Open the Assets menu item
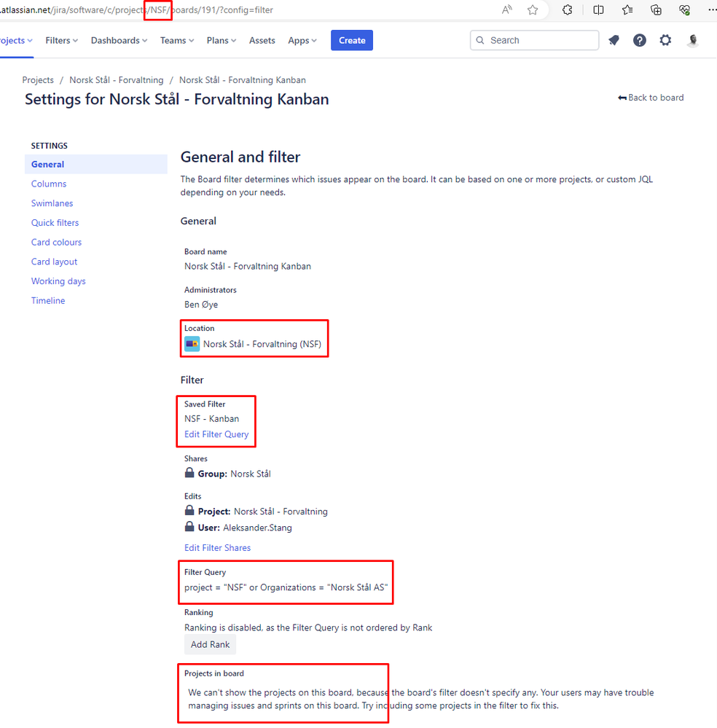Screen dimensions: 717x728 pos(262,40)
